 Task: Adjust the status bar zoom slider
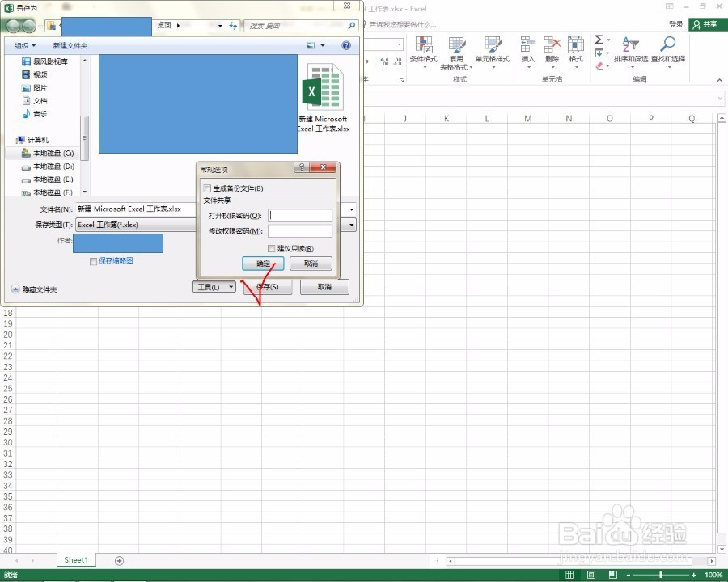tap(661, 575)
